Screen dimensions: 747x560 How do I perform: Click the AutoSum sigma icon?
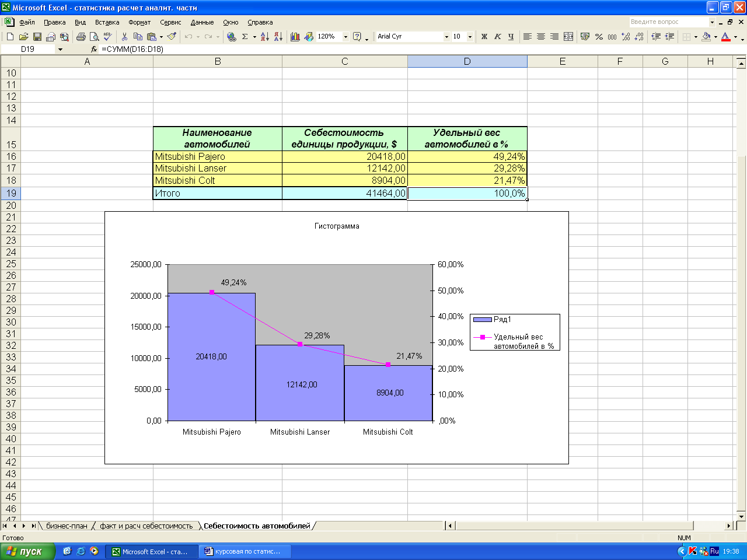[x=245, y=37]
